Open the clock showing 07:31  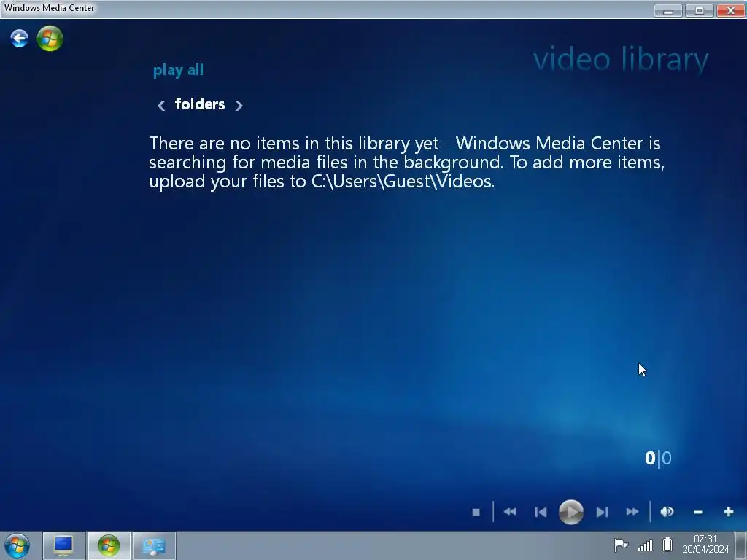[x=705, y=544]
